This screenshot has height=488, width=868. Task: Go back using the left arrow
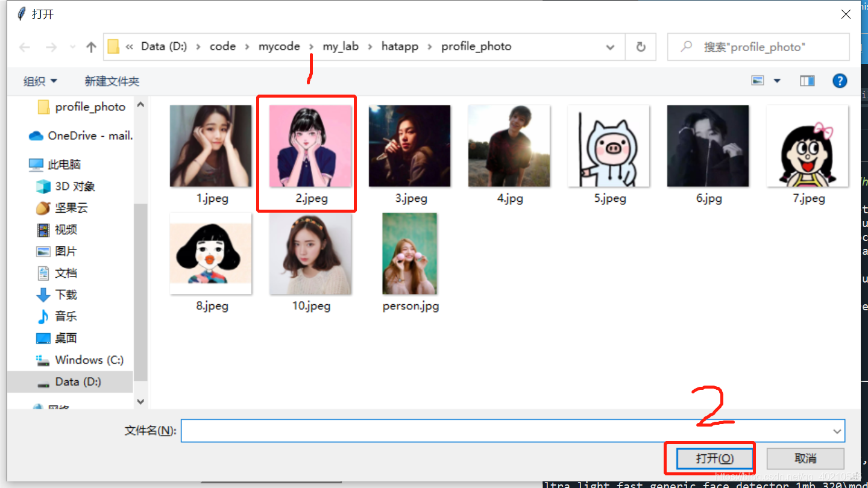(x=25, y=47)
